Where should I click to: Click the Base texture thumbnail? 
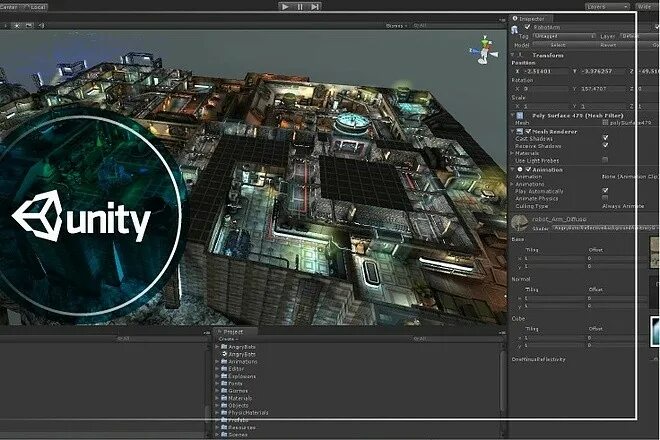point(655,252)
